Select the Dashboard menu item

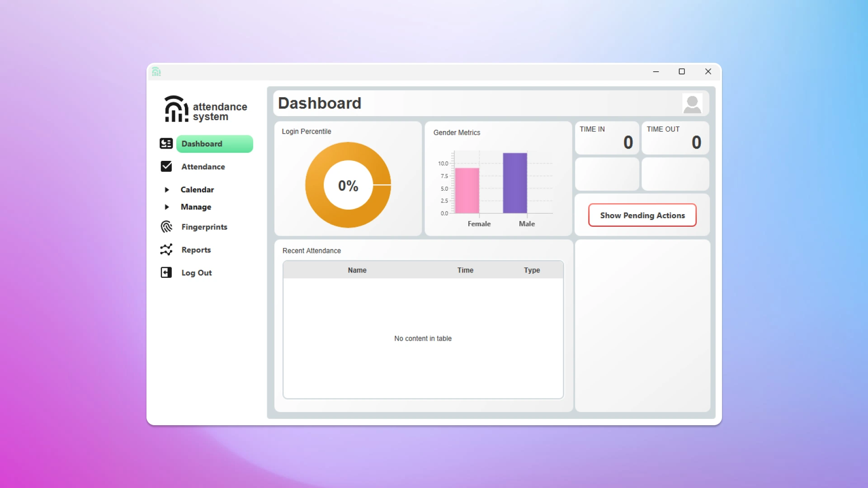214,144
